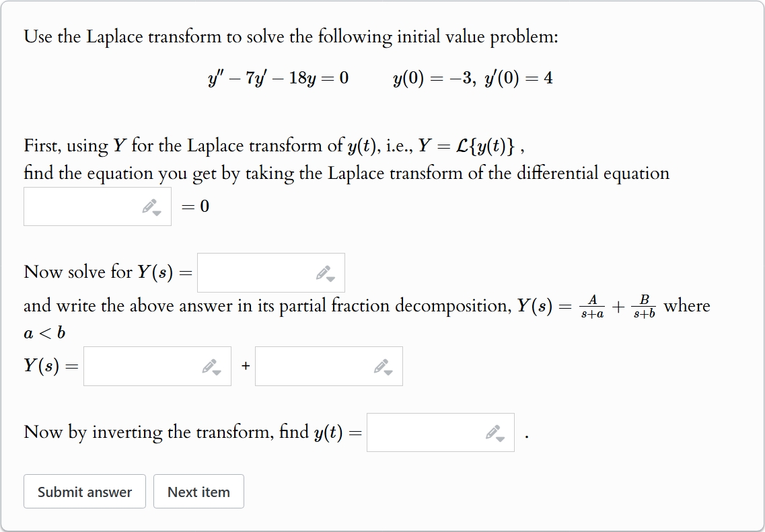This screenshot has width=765, height=532.
Task: Click the Y(s) solution input box
Action: tap(256, 272)
